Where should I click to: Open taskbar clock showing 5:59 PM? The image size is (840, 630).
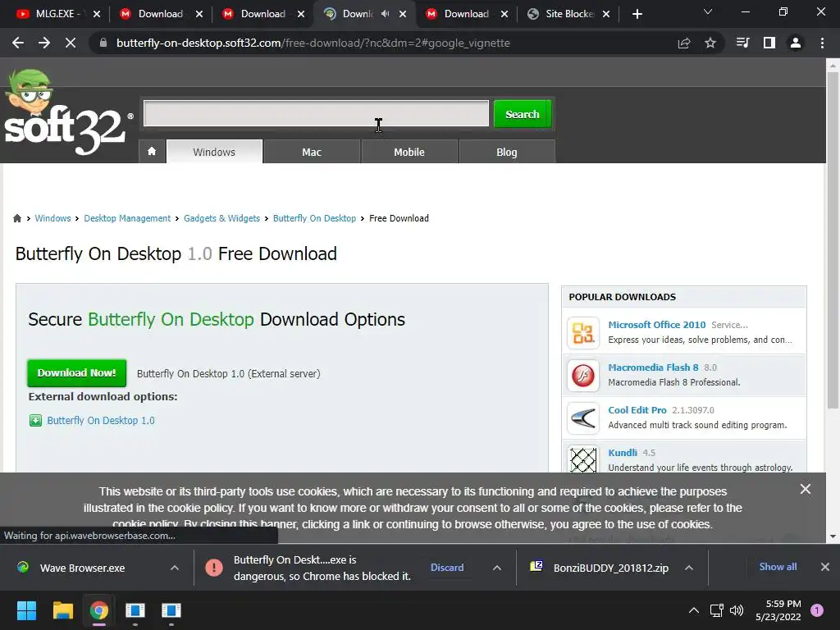point(778,610)
